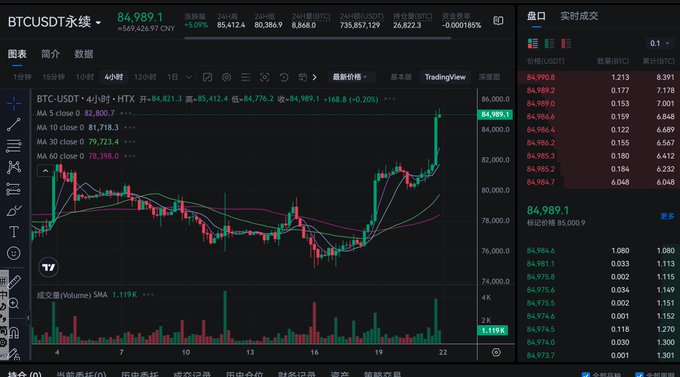Open BTCUSDT perpetual pair selector dropdown
This screenshot has width=680, height=377.
point(55,22)
